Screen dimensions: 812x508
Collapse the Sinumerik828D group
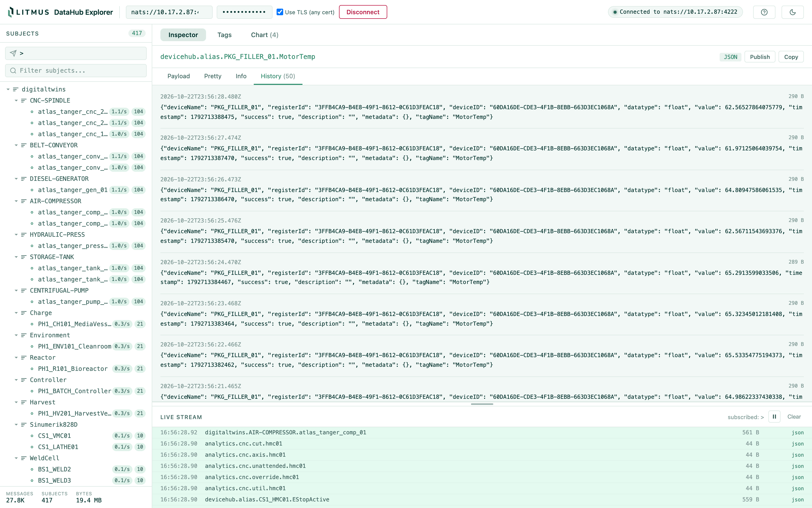click(16, 425)
